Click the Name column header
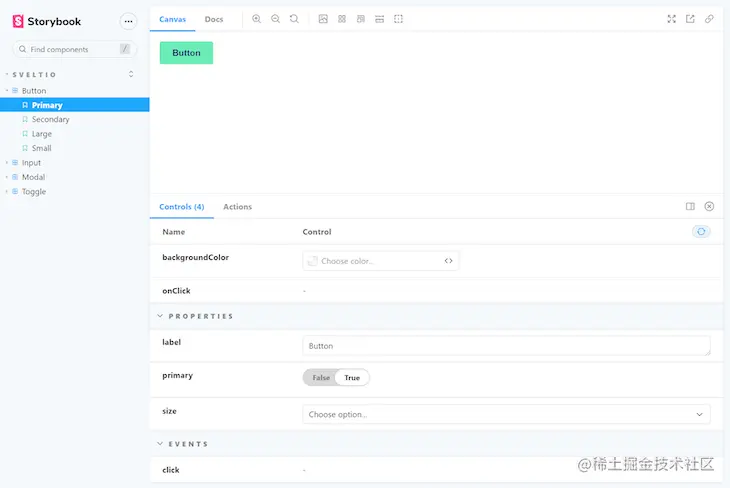730x488 pixels. 174,232
